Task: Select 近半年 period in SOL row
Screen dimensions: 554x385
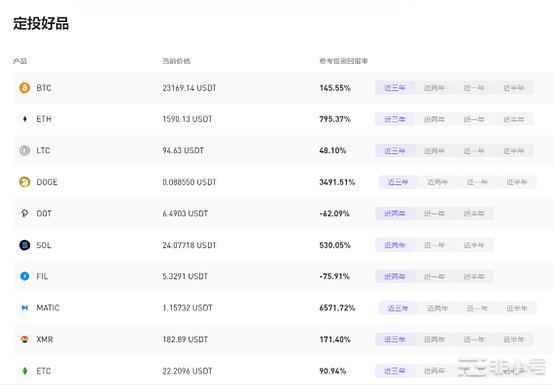Action: pyautogui.click(x=474, y=245)
